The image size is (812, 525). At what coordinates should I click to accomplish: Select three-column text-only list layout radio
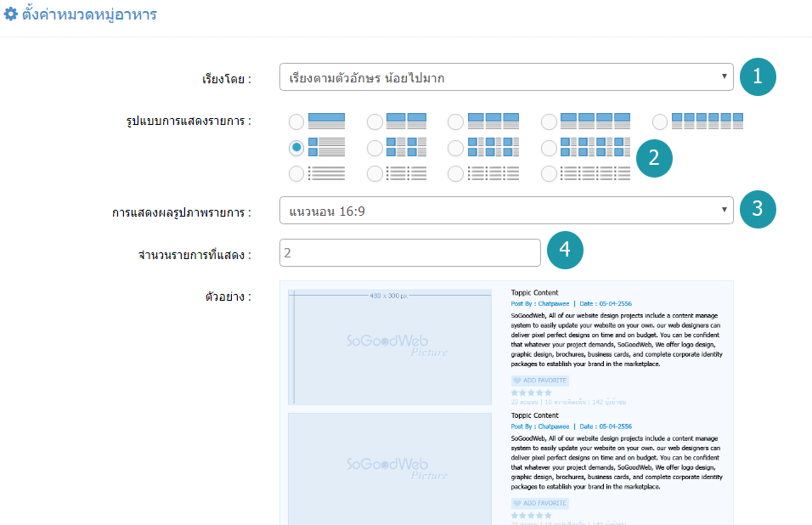[x=455, y=173]
